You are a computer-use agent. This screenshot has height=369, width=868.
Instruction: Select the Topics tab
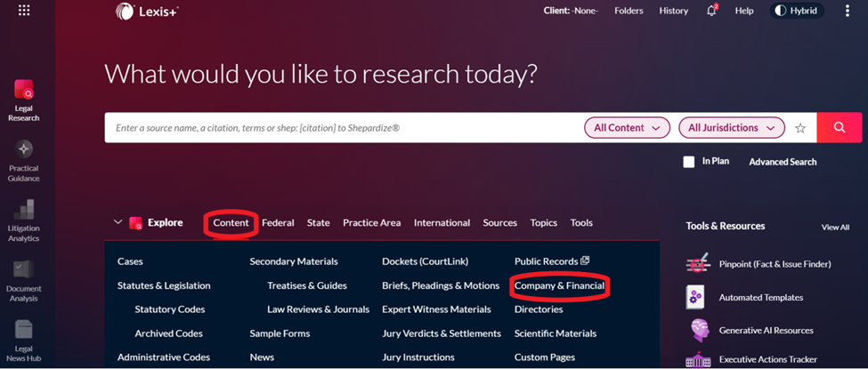[x=544, y=223]
